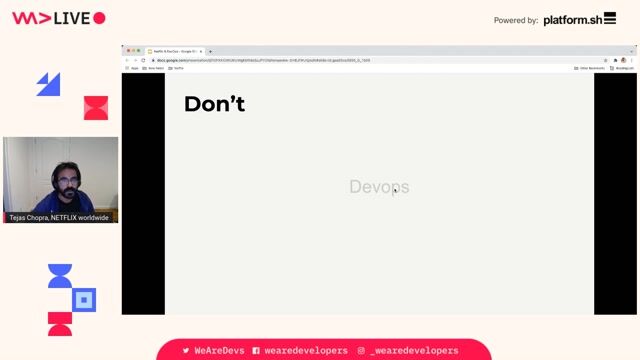Click the WeAreDevelopers LIVE logo
The image size is (640, 360).
coord(59,18)
